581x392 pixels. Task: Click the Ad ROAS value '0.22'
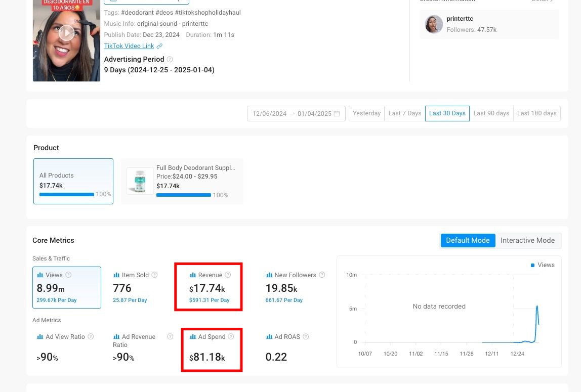(x=276, y=357)
